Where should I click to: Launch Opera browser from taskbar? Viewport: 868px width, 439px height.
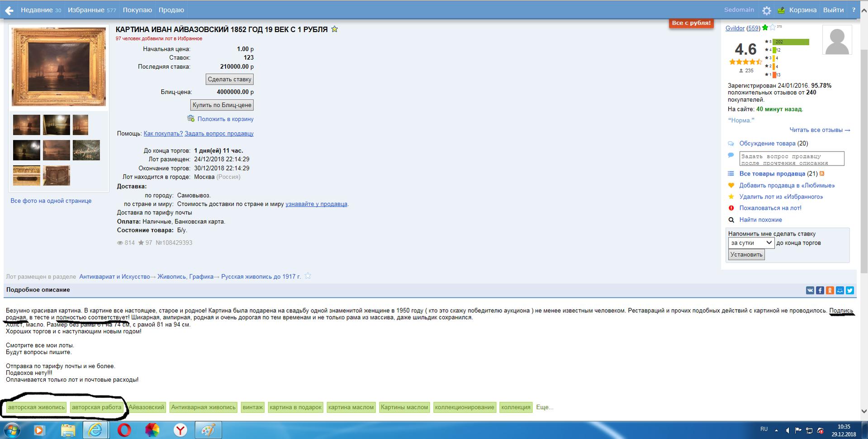(x=124, y=430)
